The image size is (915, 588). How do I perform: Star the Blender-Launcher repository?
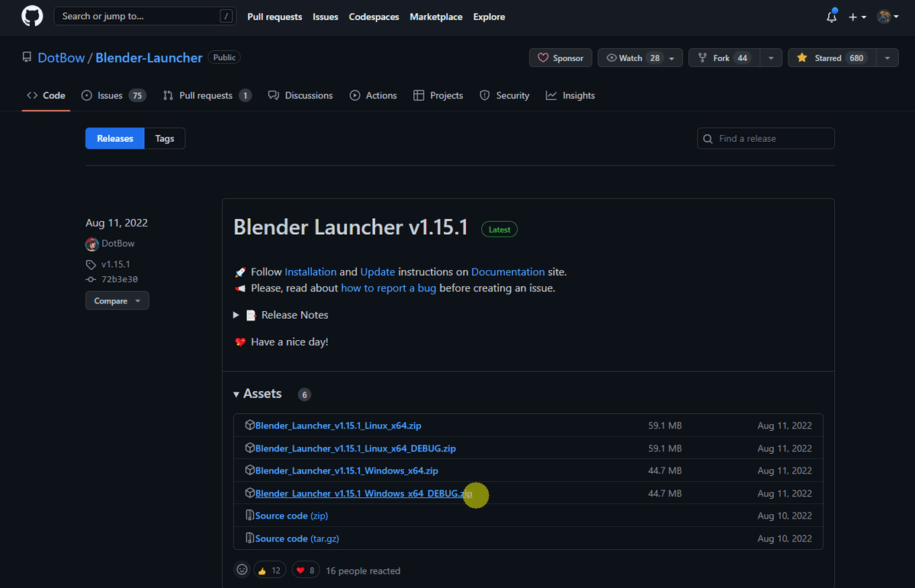click(831, 57)
